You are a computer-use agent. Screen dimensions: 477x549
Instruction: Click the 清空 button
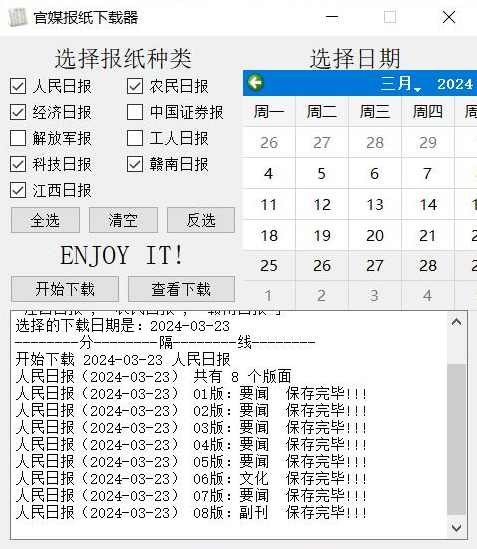click(x=123, y=220)
